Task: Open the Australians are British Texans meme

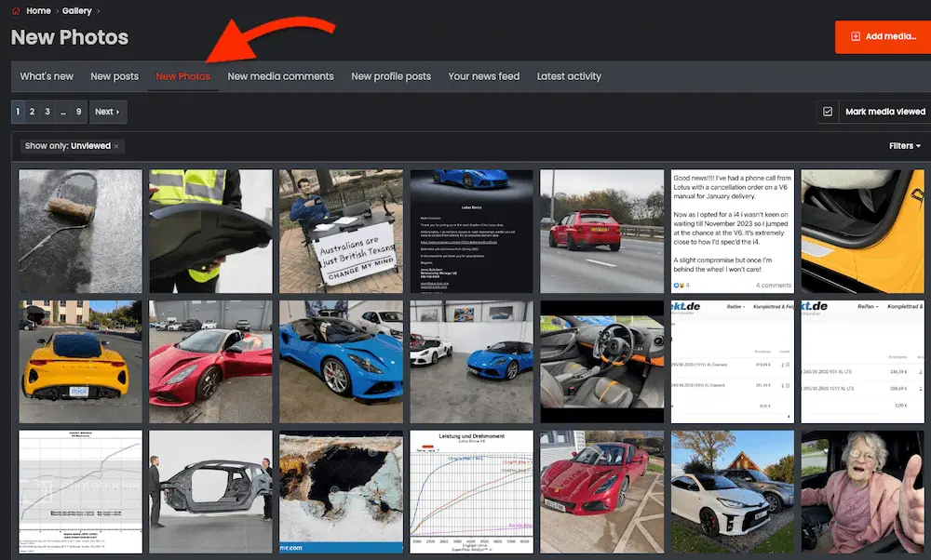Action: coord(341,231)
